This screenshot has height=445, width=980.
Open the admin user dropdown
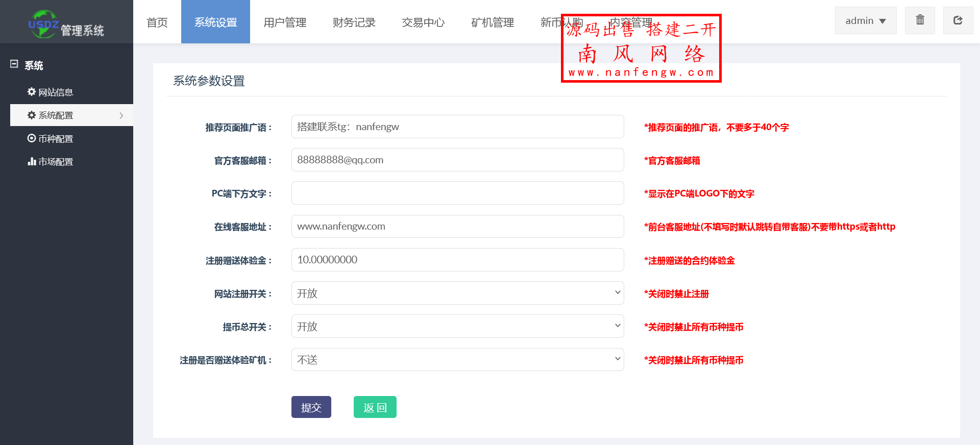tap(865, 21)
